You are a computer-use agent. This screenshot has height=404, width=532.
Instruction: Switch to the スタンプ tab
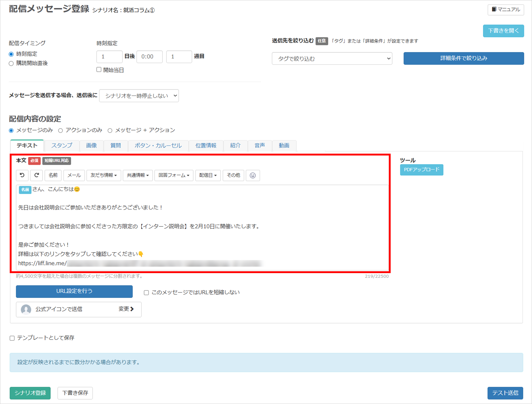tap(62, 146)
